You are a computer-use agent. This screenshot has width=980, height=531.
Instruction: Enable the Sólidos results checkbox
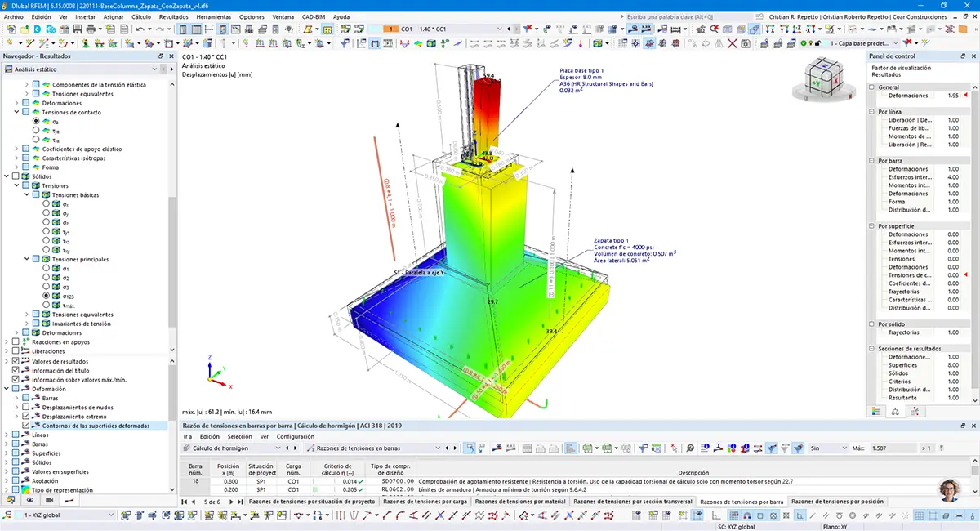(x=16, y=176)
